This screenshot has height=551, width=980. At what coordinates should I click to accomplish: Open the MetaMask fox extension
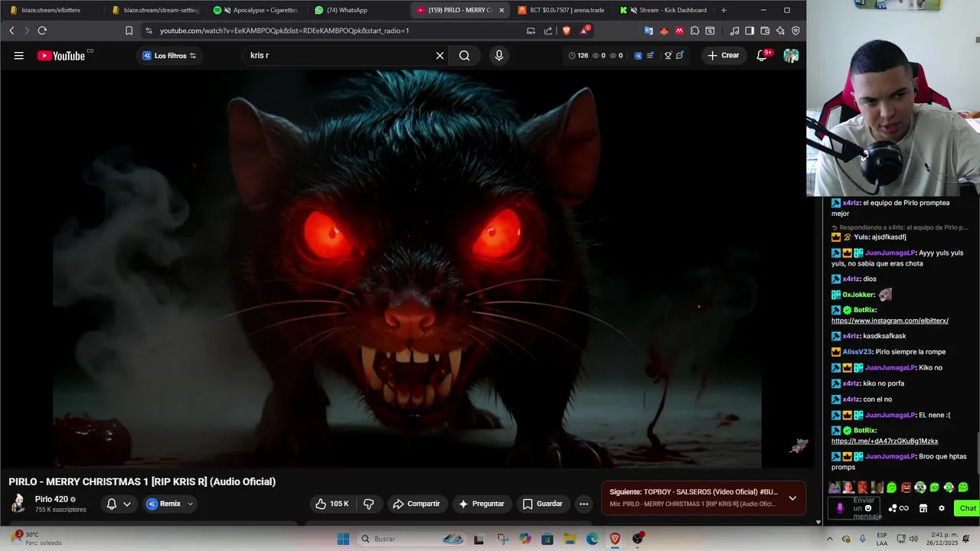(x=664, y=31)
